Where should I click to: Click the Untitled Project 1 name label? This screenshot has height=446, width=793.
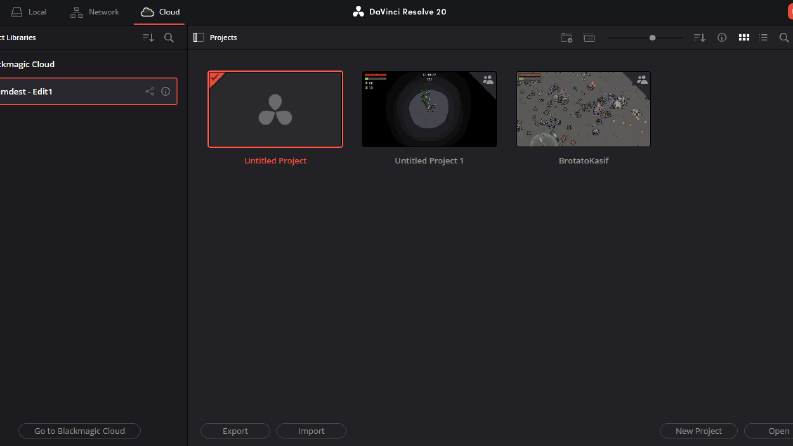point(429,161)
